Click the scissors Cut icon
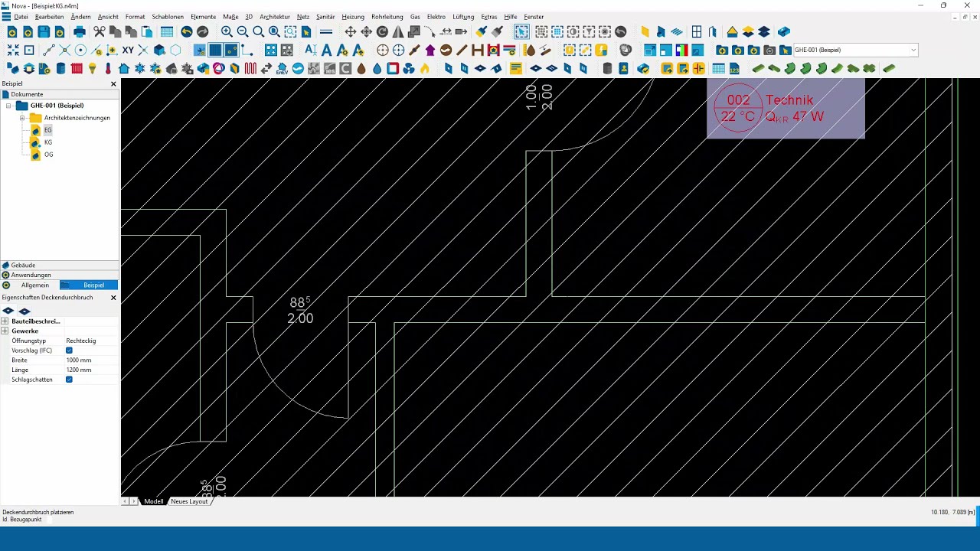 point(100,31)
